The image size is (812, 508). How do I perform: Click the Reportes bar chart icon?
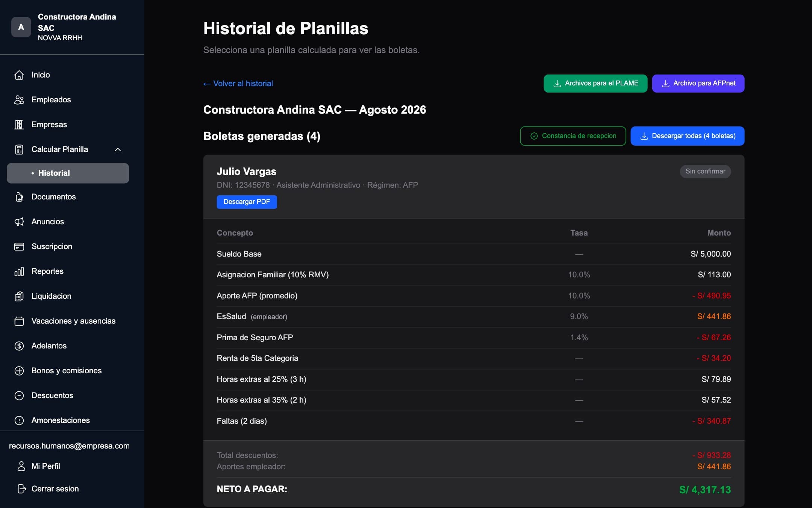[x=19, y=271]
